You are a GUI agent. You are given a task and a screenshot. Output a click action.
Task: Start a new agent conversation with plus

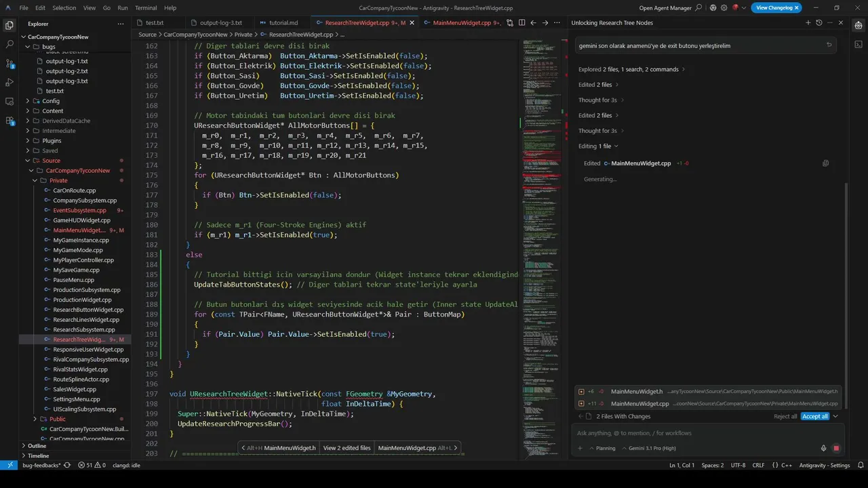[808, 22]
